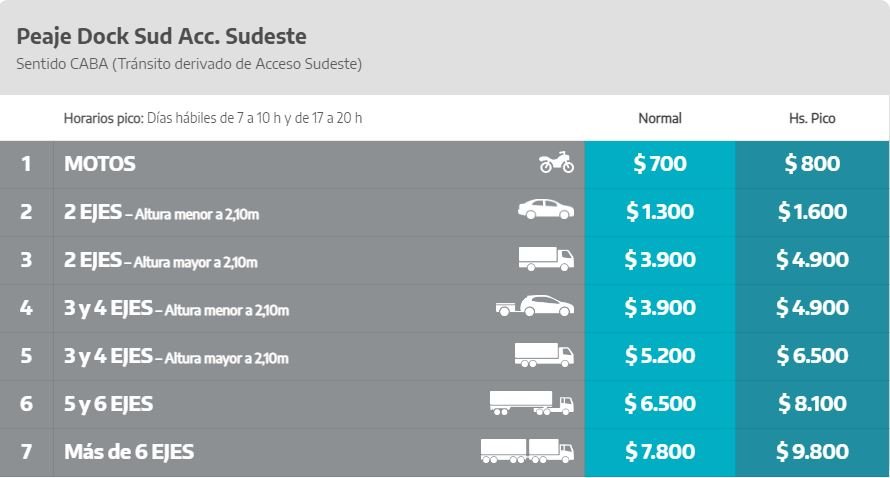
Task: Select the $ 9.800 peak price cell
Action: click(812, 452)
